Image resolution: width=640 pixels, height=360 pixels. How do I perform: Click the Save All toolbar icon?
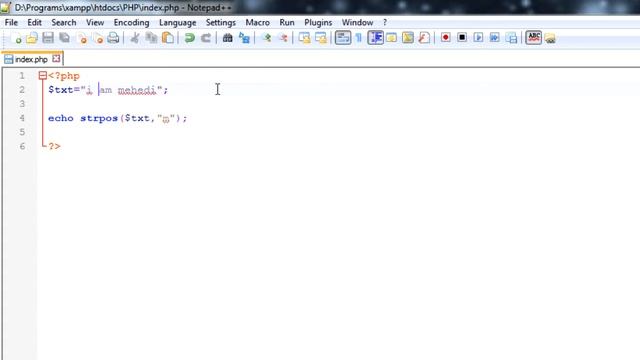64,38
